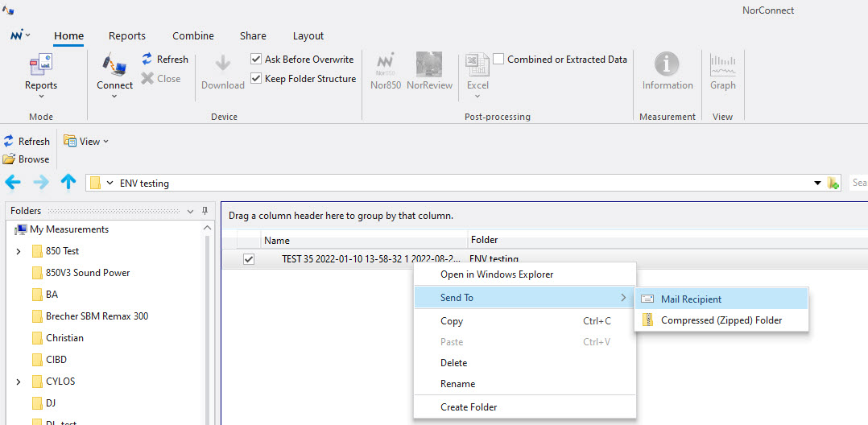Uncheck the TEST 35 measurement row checkbox

click(249, 259)
